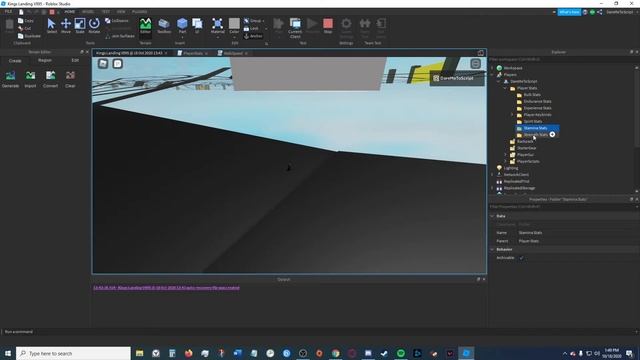Click the Lock tool button

252,28
